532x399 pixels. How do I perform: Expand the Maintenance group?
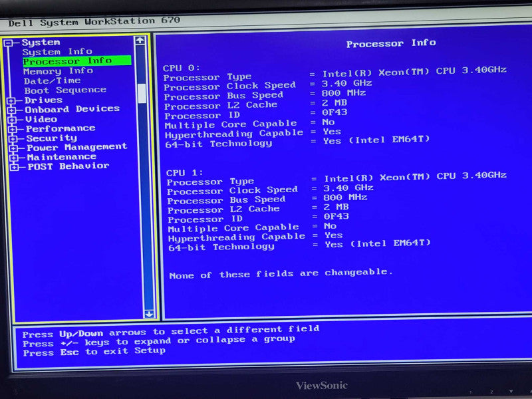pyautogui.click(x=14, y=158)
